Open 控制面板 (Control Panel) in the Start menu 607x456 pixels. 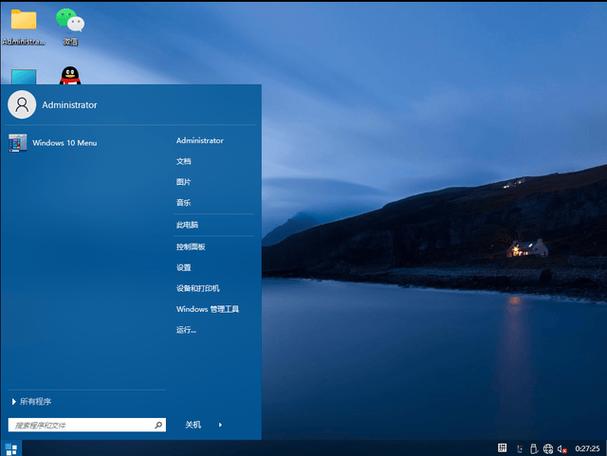(x=190, y=247)
